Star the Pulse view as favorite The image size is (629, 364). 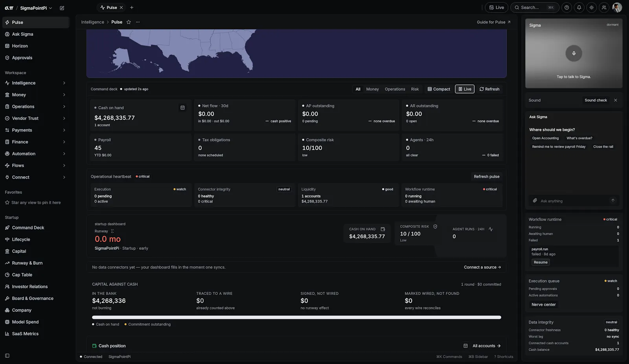[129, 22]
